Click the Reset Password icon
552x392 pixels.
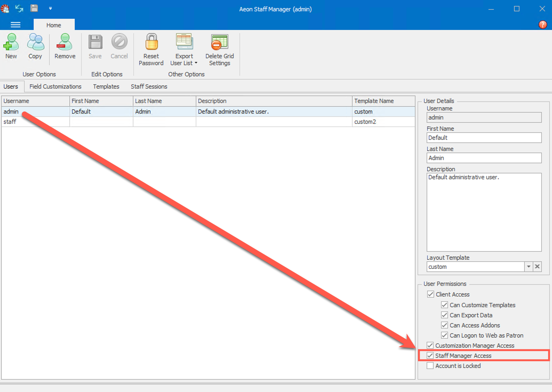(151, 43)
